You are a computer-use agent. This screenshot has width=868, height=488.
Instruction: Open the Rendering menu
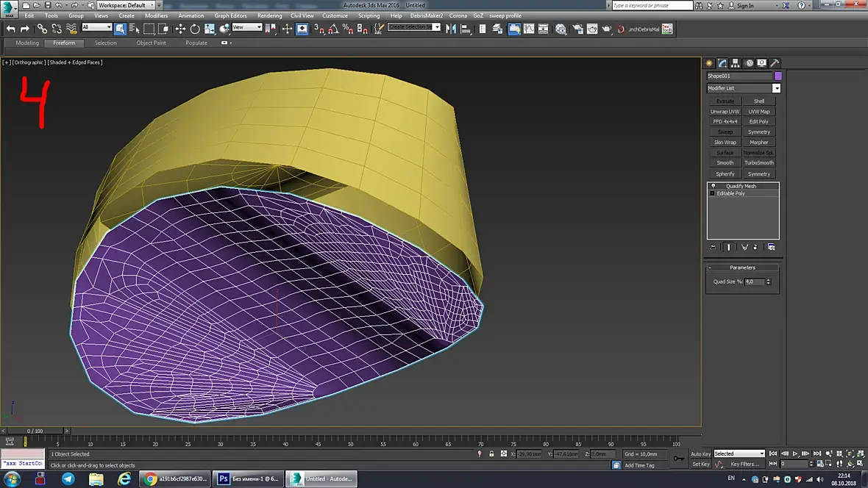point(269,15)
